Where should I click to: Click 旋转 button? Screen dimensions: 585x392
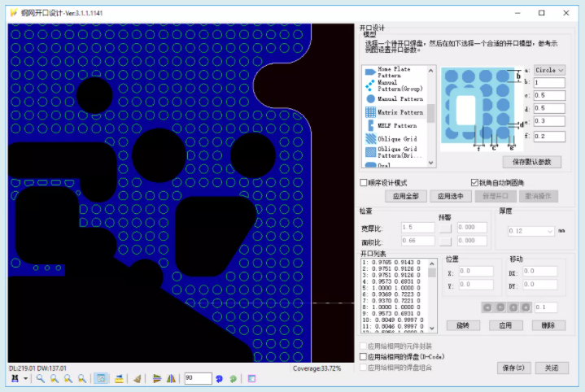463,325
